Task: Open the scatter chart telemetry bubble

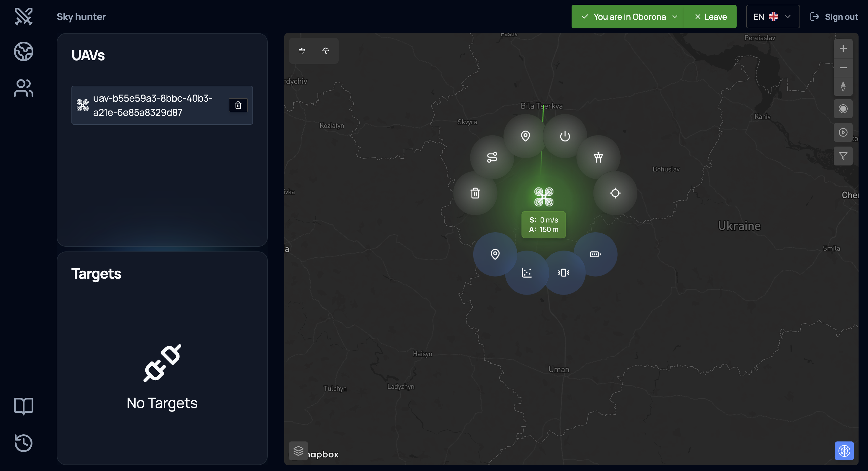Action: click(527, 272)
